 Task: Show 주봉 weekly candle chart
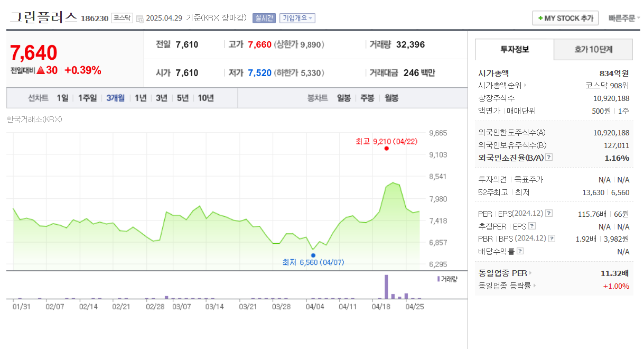click(368, 98)
